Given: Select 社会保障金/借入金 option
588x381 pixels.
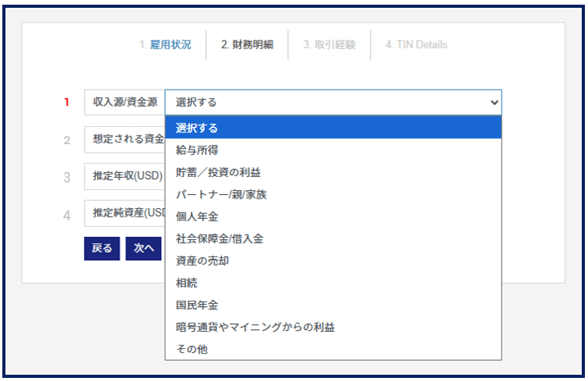Looking at the screenshot, I should click(x=220, y=238).
